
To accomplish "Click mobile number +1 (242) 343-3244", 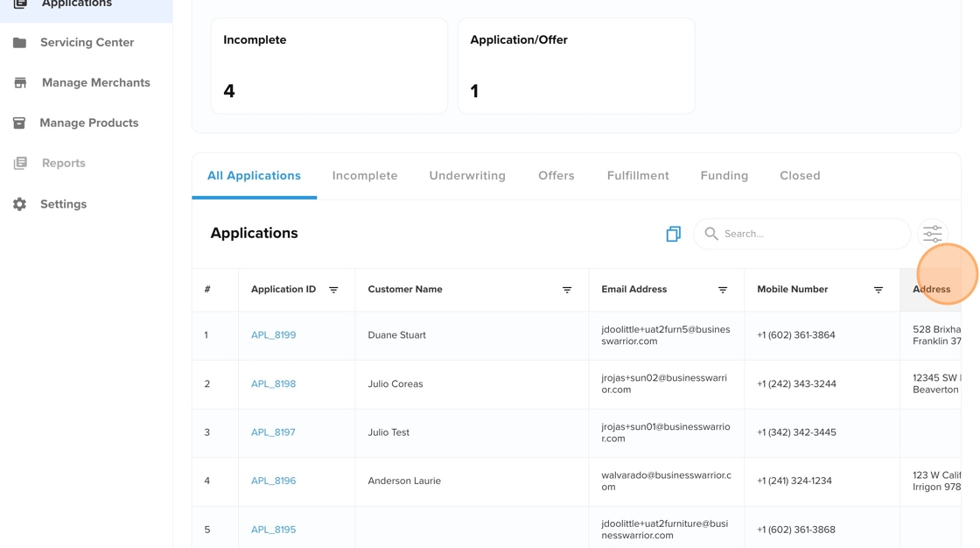I will (797, 384).
